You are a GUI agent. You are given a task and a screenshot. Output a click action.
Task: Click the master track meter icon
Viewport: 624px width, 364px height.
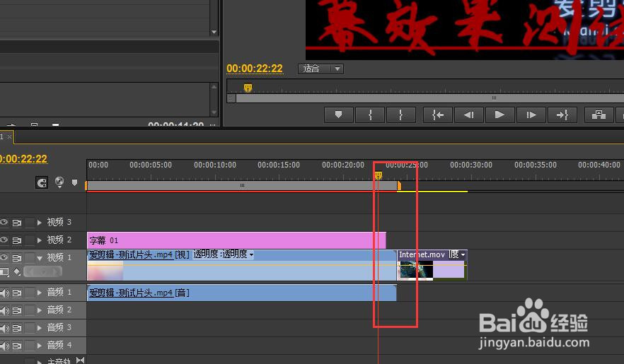coord(81,360)
